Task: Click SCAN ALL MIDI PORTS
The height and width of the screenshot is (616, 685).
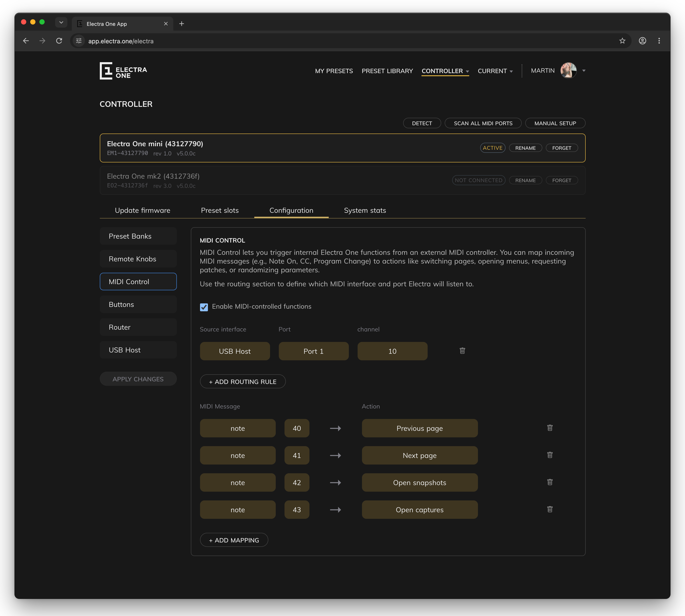Action: point(483,123)
